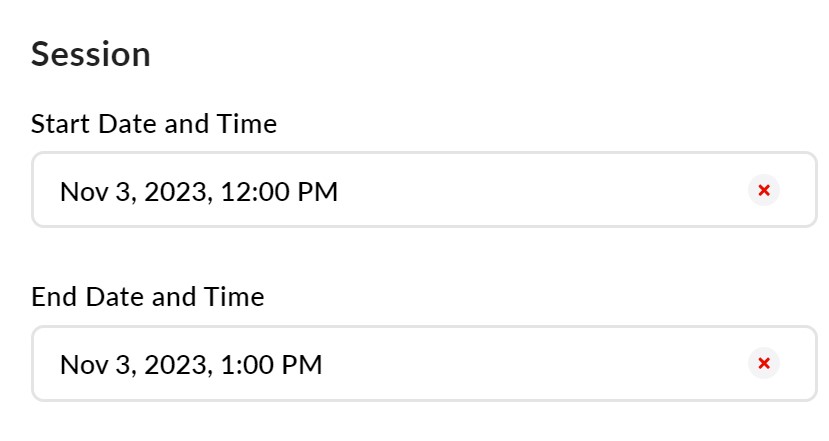Click the "End Date and Time" label
Viewport: 829px width, 441px height.
(148, 297)
